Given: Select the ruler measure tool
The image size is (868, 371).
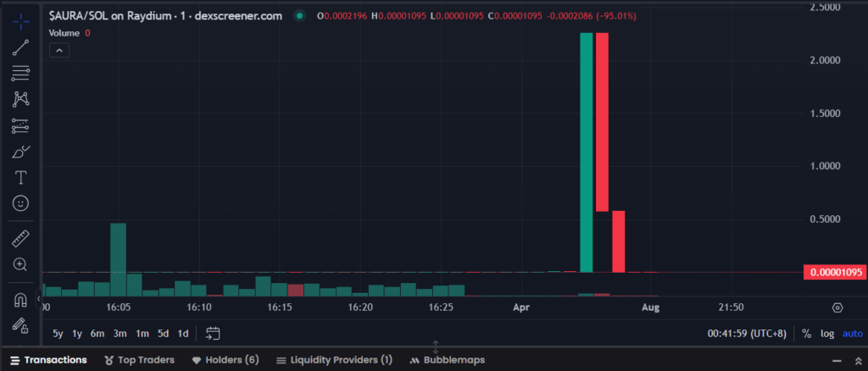Looking at the screenshot, I should point(20,239).
